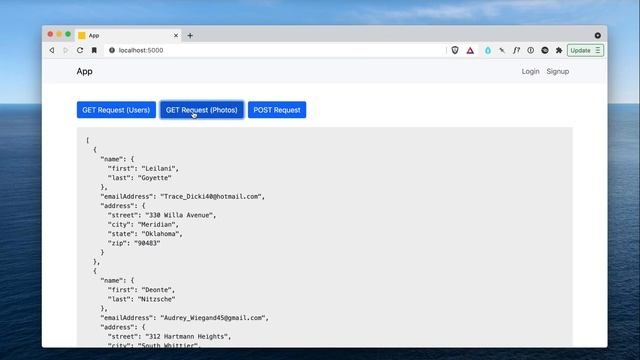640x360 pixels.
Task: Click the street "330 Willa Avenue" line
Action: [162, 215]
